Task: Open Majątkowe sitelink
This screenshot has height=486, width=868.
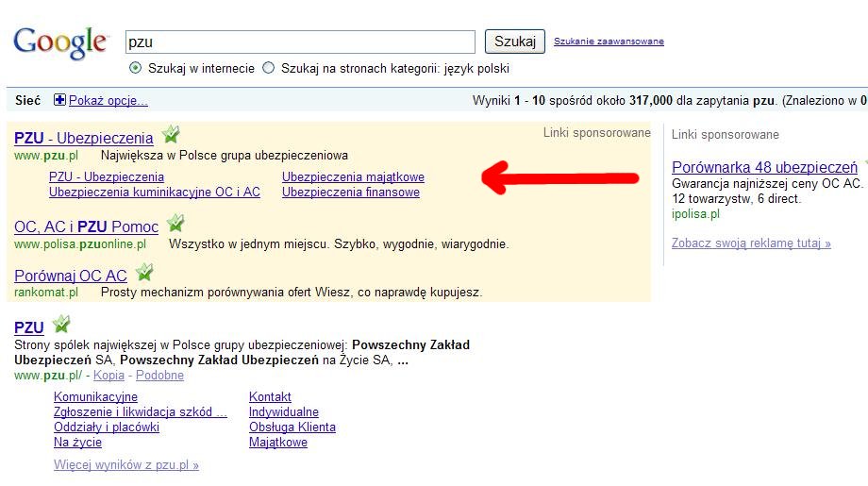Action: tap(278, 442)
